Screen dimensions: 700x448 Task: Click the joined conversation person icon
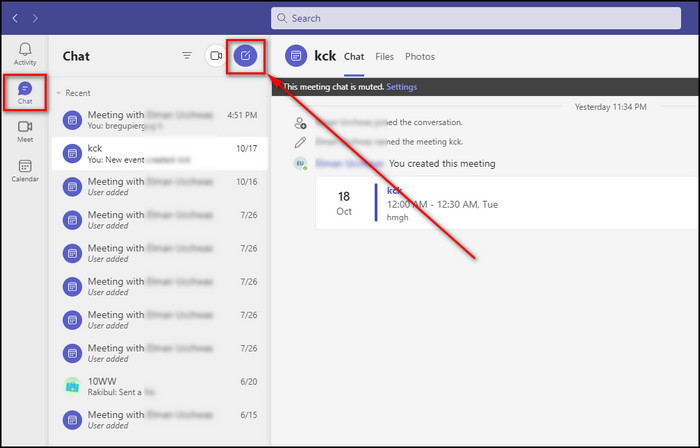[300, 123]
